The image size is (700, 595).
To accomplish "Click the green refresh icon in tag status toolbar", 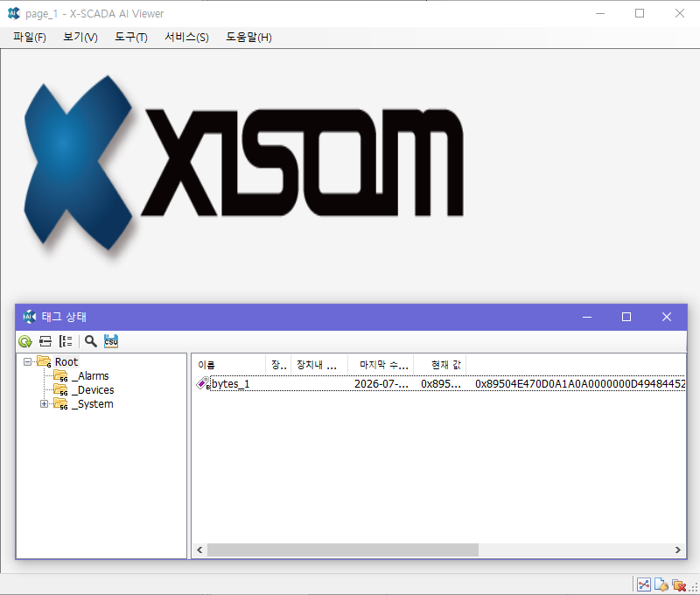I will coord(25,341).
